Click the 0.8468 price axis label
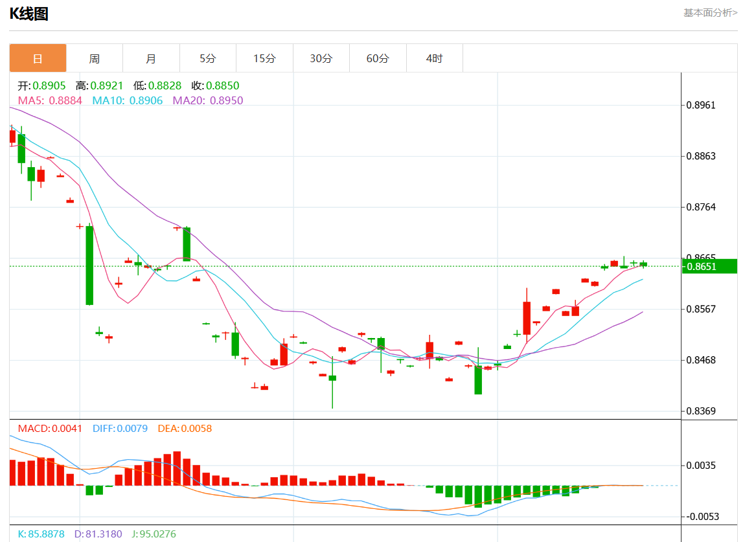 click(x=701, y=361)
